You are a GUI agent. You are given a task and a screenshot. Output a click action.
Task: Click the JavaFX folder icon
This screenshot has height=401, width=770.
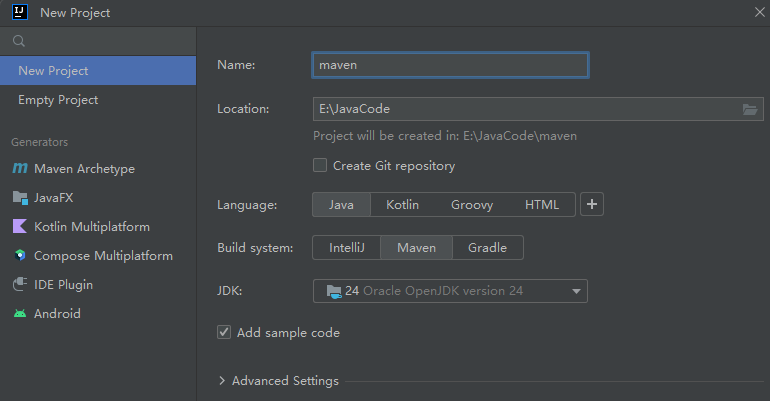click(x=20, y=198)
